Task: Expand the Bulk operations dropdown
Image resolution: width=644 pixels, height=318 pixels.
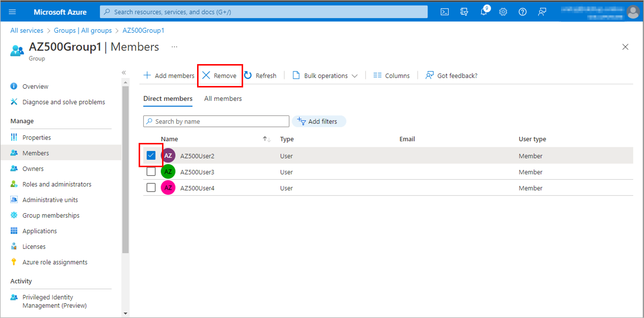Action: (x=325, y=76)
